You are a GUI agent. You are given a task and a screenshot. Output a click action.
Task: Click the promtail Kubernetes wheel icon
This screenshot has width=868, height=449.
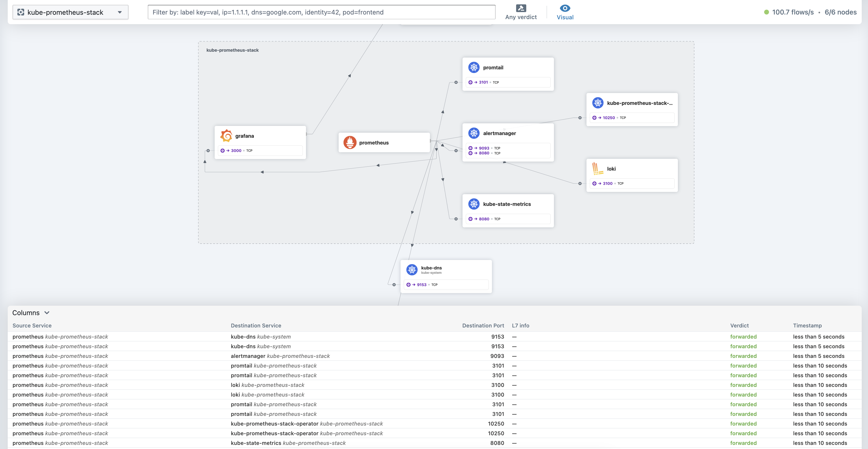[474, 67]
